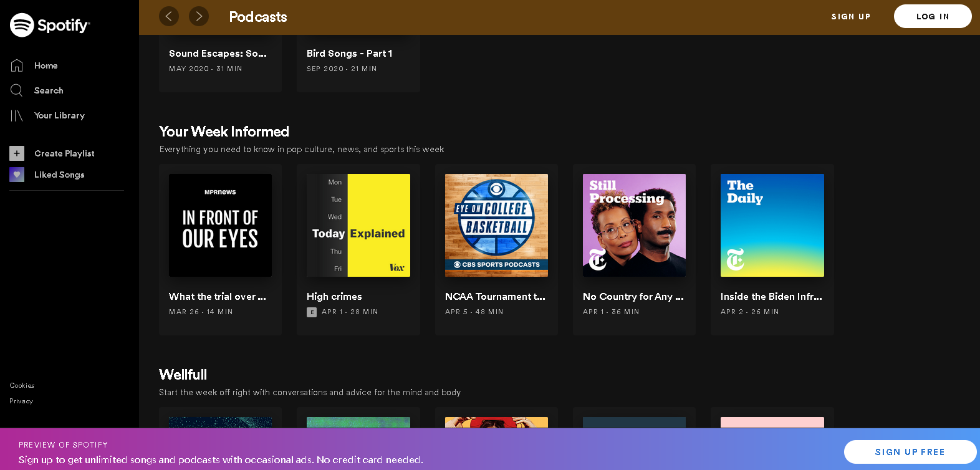The height and width of the screenshot is (470, 980).
Task: Click the Log In button
Action: point(933,16)
